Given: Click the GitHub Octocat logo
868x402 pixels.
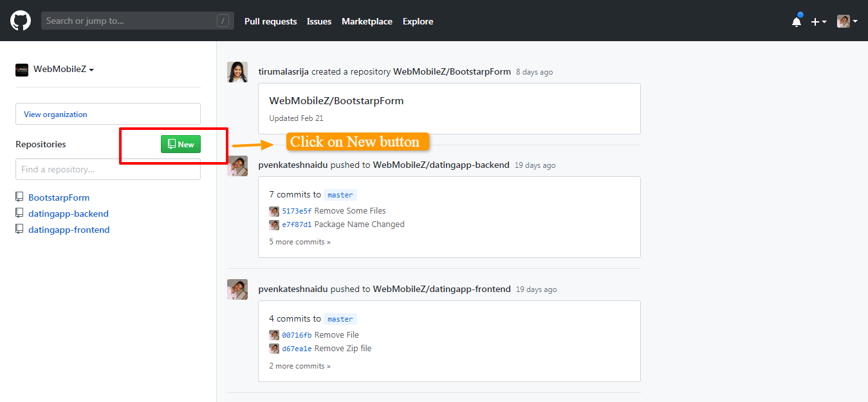Looking at the screenshot, I should [x=21, y=21].
